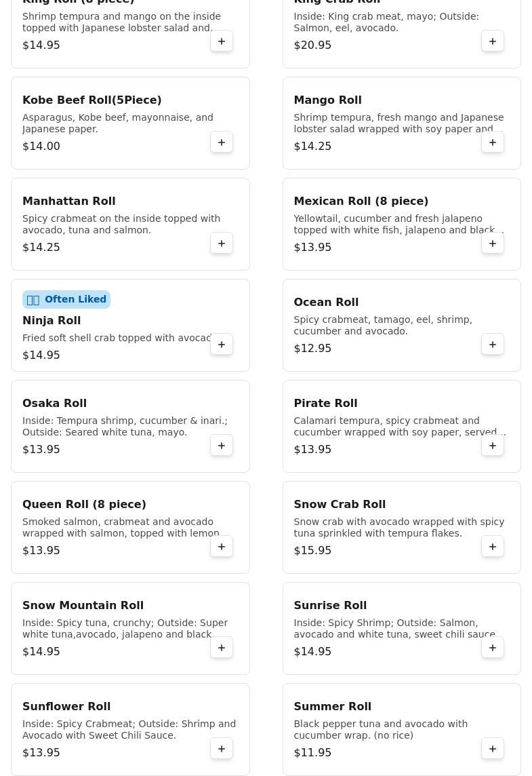Add Ocean Roll to cart
The width and height of the screenshot is (532, 776).
pos(493,345)
